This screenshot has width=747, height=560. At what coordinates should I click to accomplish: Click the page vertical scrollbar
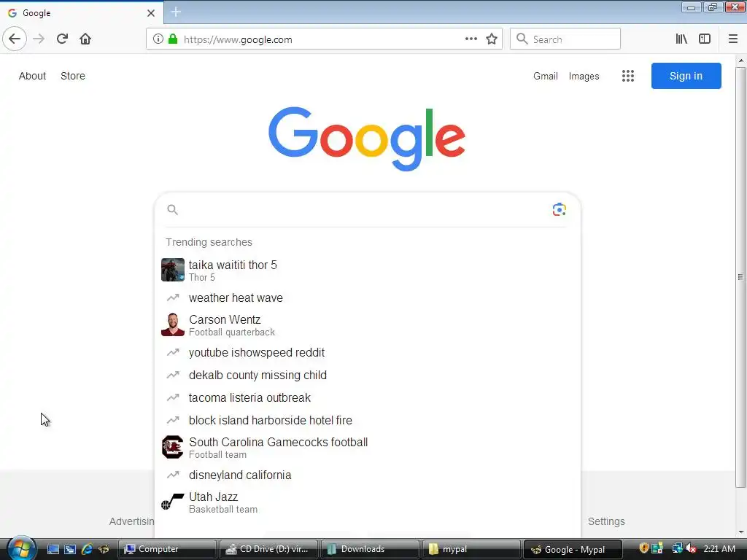point(740,277)
